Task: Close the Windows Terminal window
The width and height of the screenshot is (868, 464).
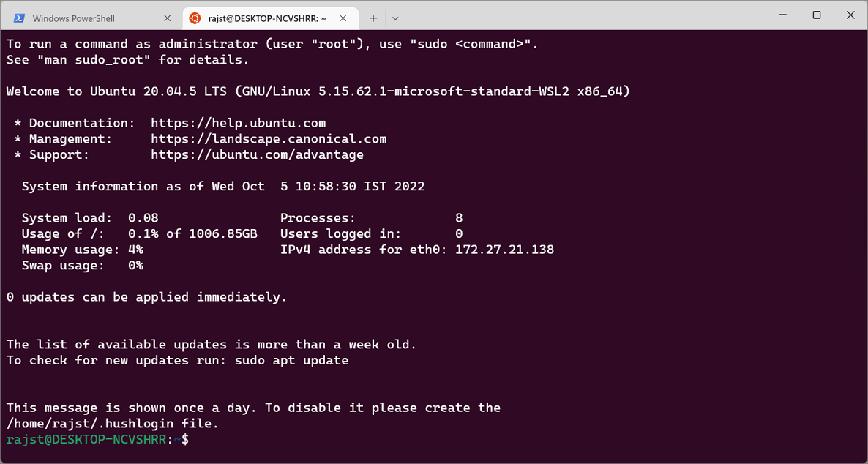Action: click(851, 15)
